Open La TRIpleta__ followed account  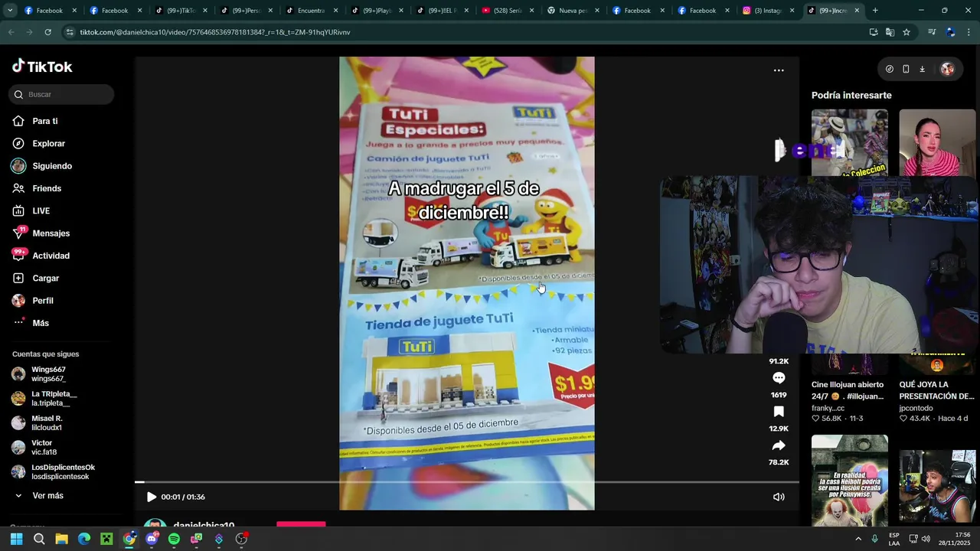pyautogui.click(x=44, y=399)
